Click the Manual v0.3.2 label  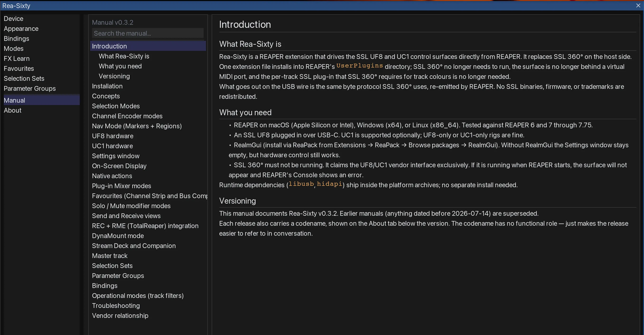pos(112,22)
